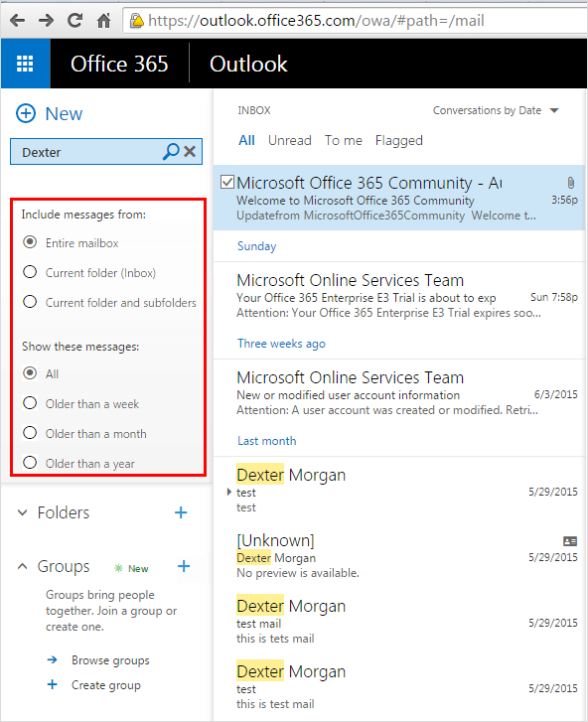
Task: Go forward with the browser forward arrow
Action: pyautogui.click(x=46, y=20)
